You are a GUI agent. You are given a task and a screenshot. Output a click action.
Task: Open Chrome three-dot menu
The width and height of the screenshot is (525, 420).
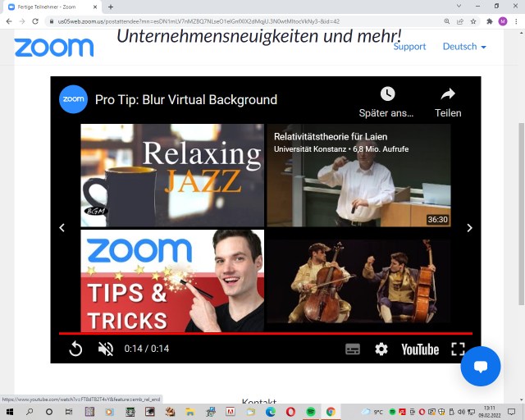pyautogui.click(x=516, y=21)
